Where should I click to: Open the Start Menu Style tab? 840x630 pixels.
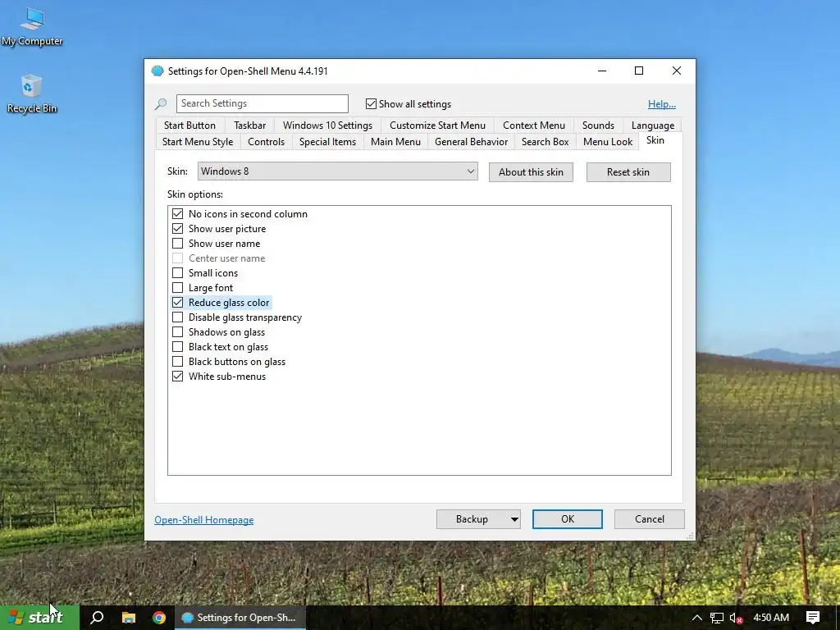pyautogui.click(x=198, y=142)
